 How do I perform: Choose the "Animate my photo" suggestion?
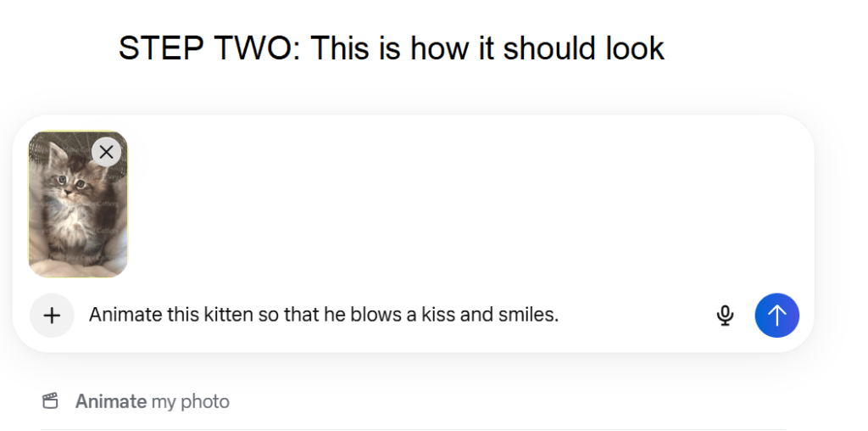pos(153,401)
